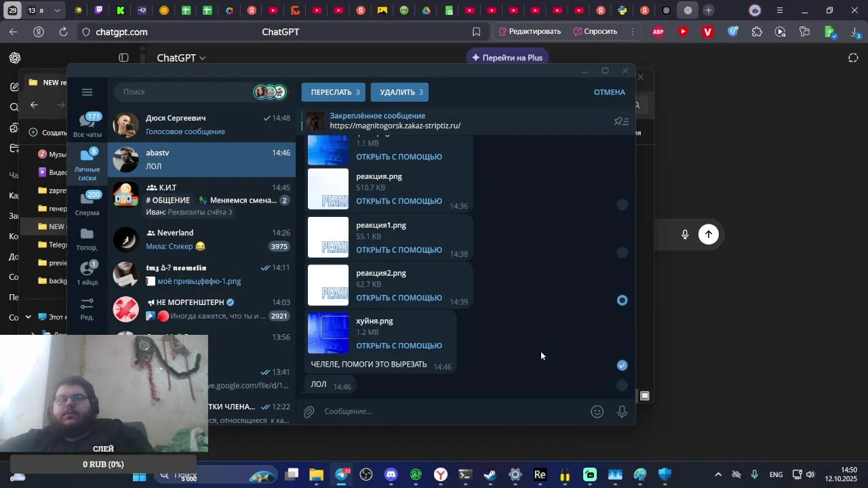Go back in the File Explorer window

tap(34, 105)
